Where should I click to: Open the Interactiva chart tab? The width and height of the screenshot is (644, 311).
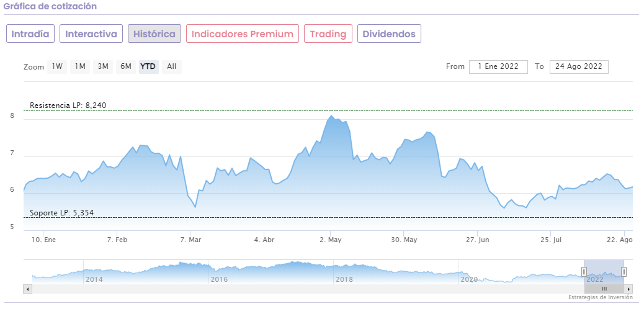point(91,34)
